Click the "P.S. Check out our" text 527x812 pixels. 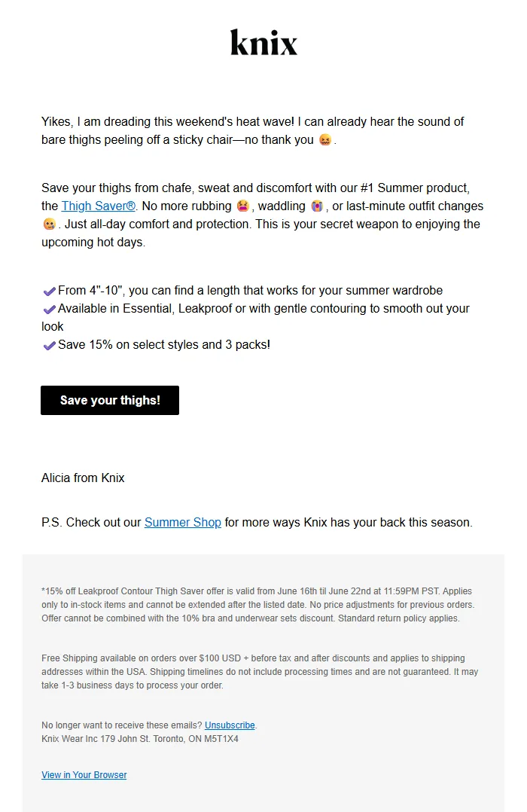[x=92, y=522]
